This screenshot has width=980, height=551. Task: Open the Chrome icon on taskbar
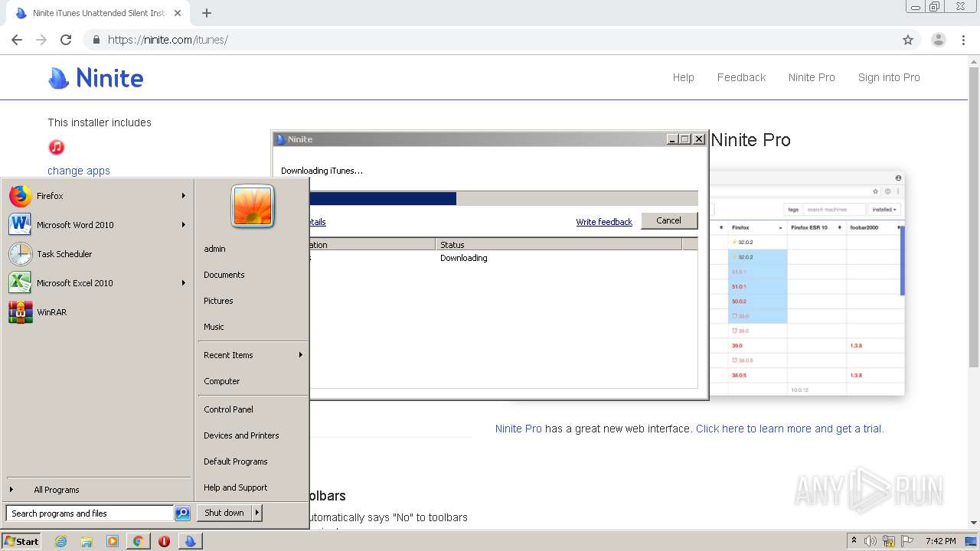tap(138, 541)
